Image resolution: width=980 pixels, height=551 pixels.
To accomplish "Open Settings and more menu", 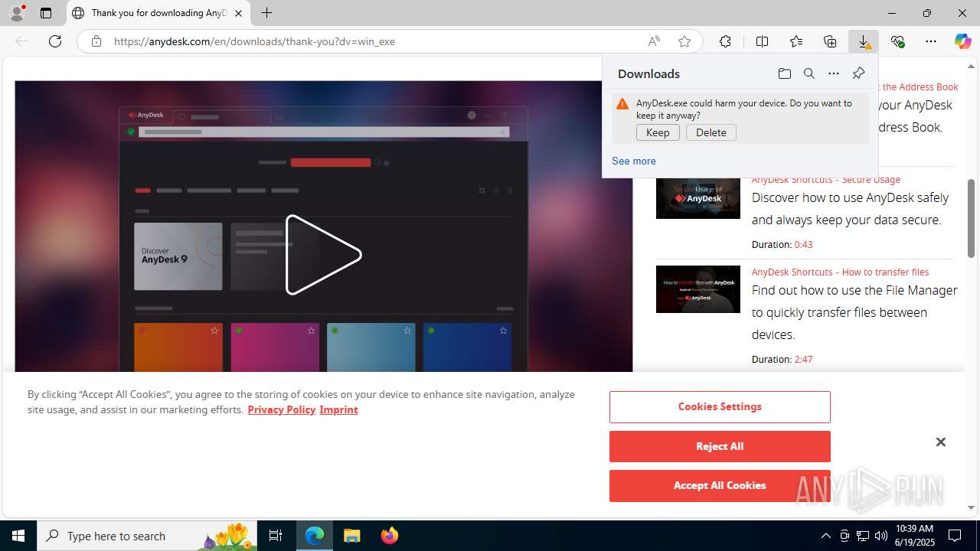I will (931, 41).
